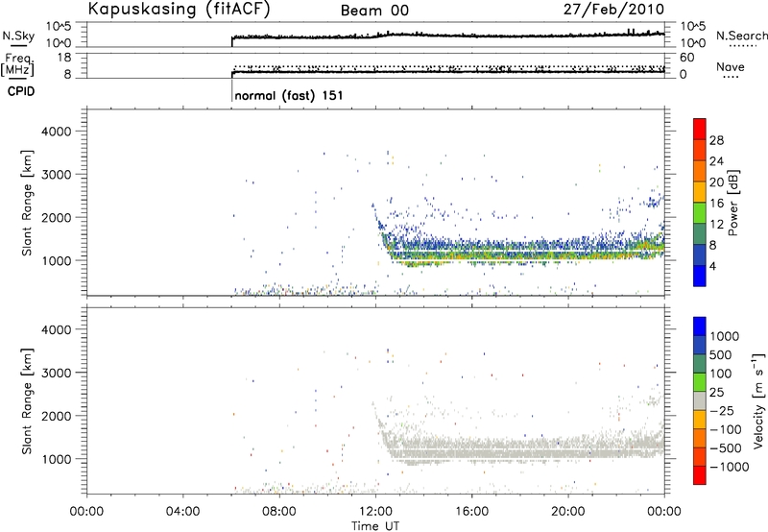
Task: Click the '18' frequency axis tick
Action: [64, 58]
